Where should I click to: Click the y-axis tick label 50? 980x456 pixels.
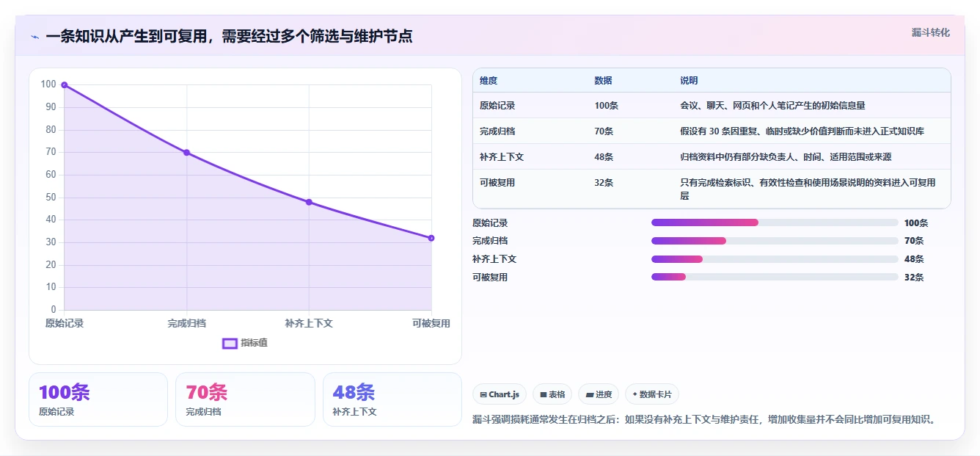51,198
